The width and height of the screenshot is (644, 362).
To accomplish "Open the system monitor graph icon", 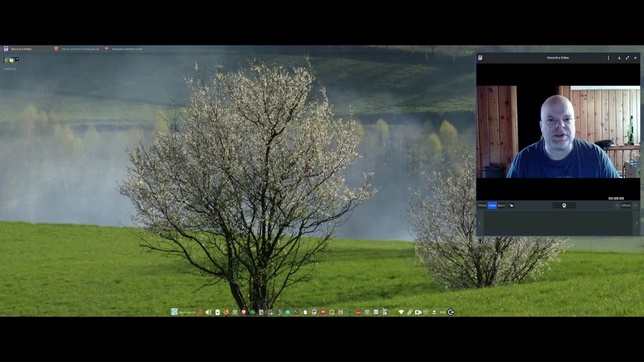I will click(253, 312).
